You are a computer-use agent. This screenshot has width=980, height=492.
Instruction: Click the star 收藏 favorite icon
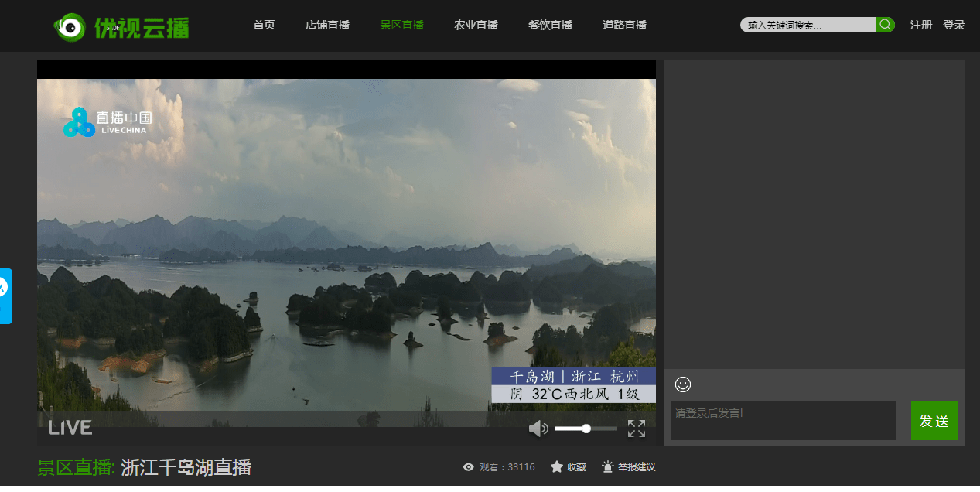[557, 467]
